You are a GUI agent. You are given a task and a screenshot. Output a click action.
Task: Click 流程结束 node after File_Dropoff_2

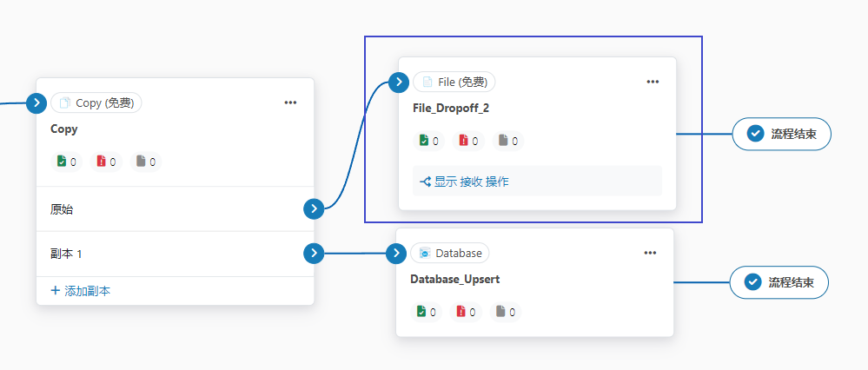tap(781, 135)
